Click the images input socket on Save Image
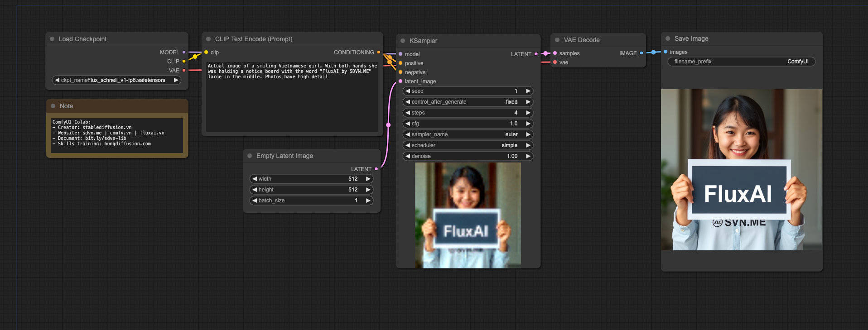868x330 pixels. [665, 52]
